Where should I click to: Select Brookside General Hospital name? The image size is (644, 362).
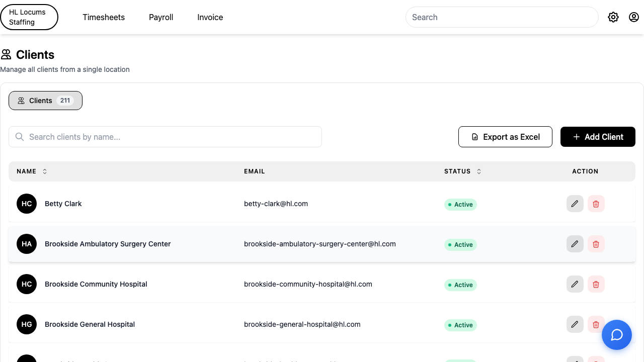point(90,324)
